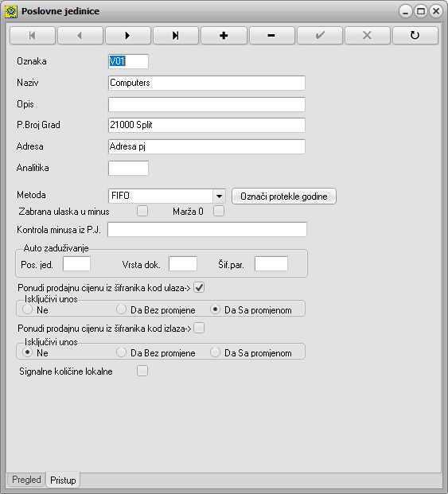Toggle the Marža 0 checkbox
448x494 pixels.
tap(219, 211)
